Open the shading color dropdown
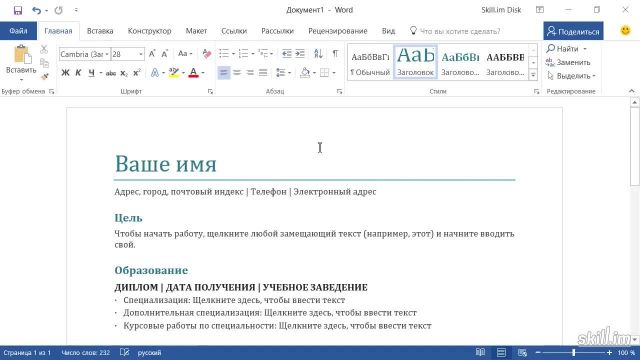Image resolution: width=640 pixels, height=360 pixels. coord(314,73)
